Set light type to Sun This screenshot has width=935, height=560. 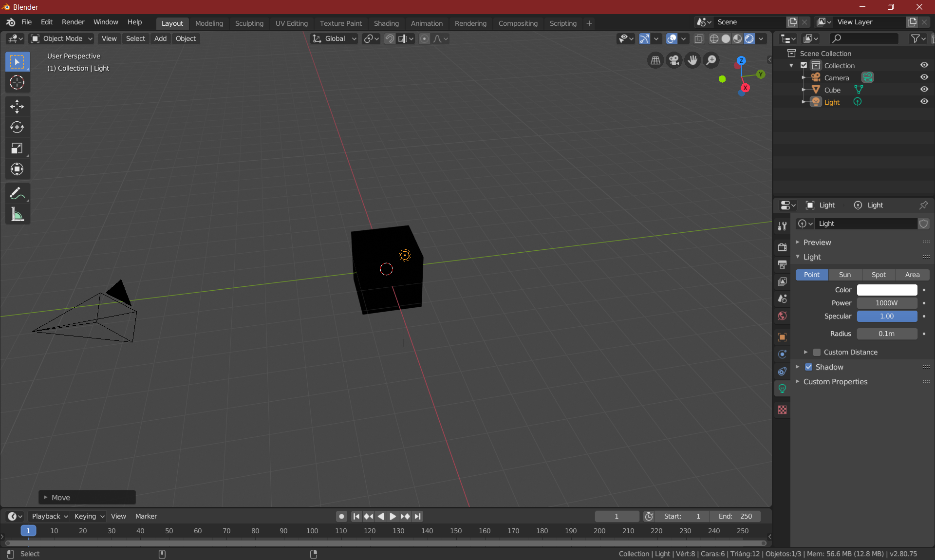pos(845,275)
